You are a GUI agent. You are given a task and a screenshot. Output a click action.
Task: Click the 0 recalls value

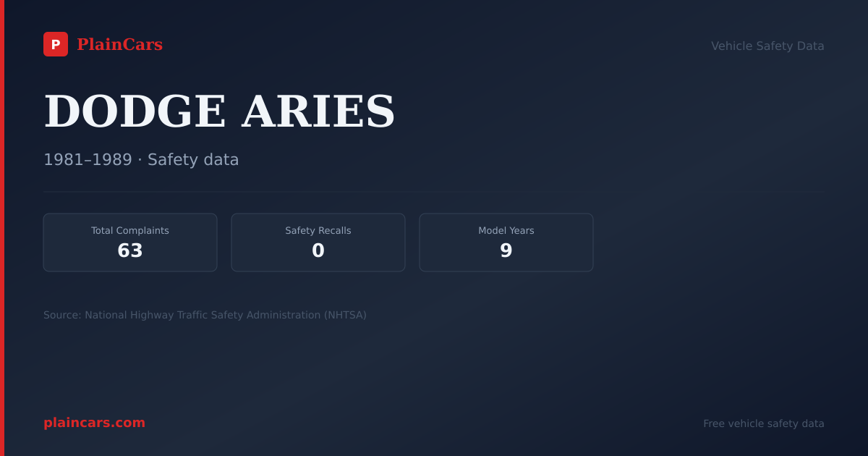click(x=318, y=251)
